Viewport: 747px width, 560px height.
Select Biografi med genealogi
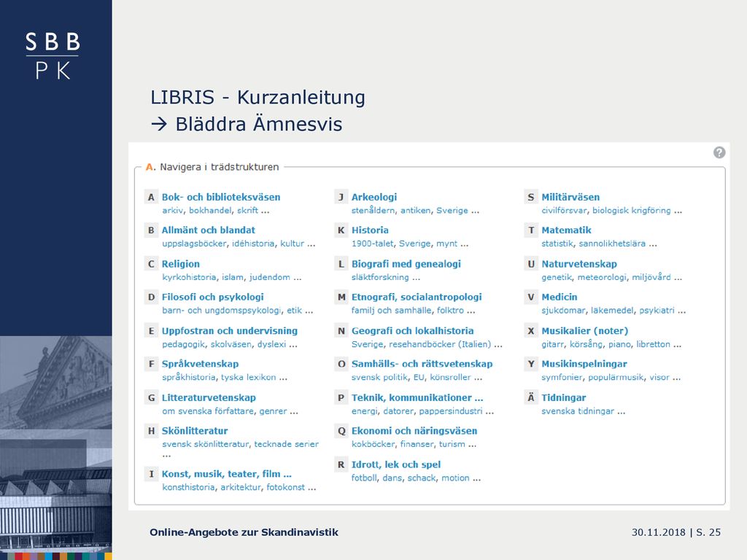click(x=406, y=264)
